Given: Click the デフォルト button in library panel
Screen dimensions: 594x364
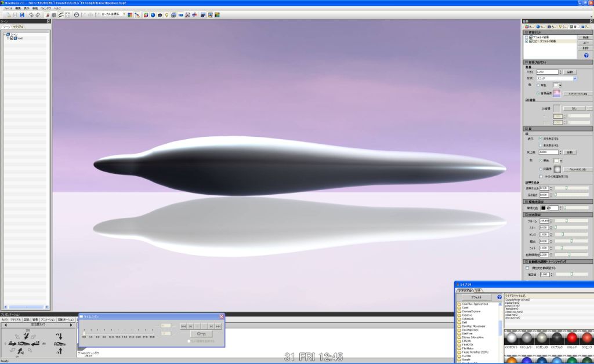Looking at the screenshot, I should tap(476, 297).
